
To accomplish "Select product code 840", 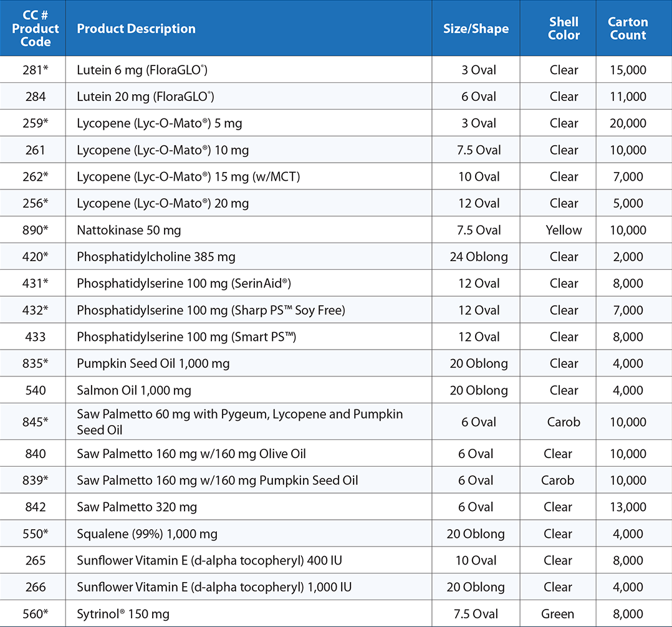I will (x=35, y=454).
